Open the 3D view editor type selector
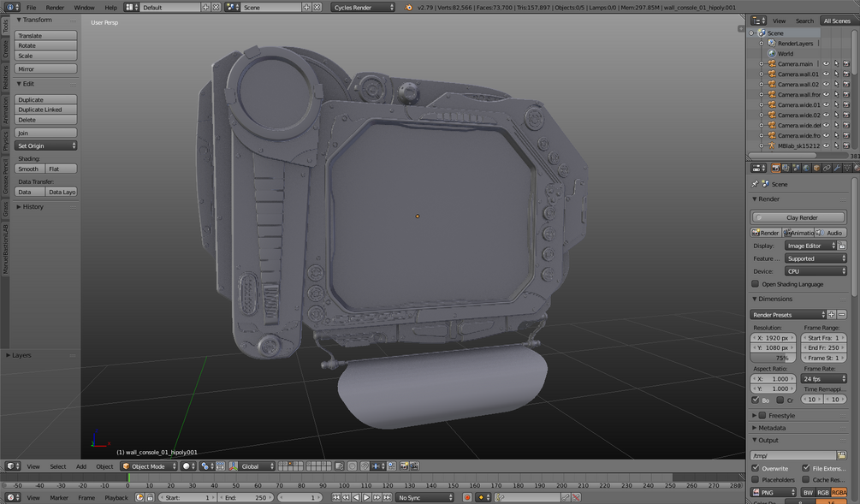The image size is (860, 504). (x=13, y=466)
